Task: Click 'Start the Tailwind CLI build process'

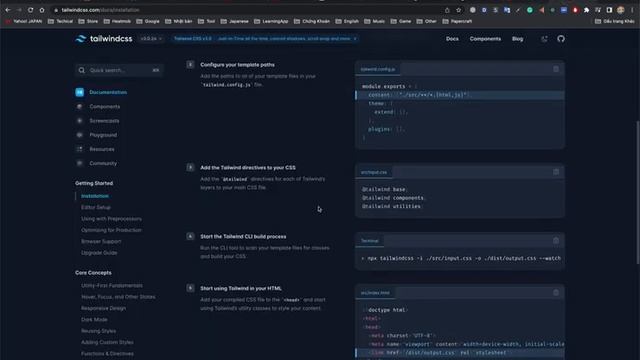Action: [x=243, y=237]
